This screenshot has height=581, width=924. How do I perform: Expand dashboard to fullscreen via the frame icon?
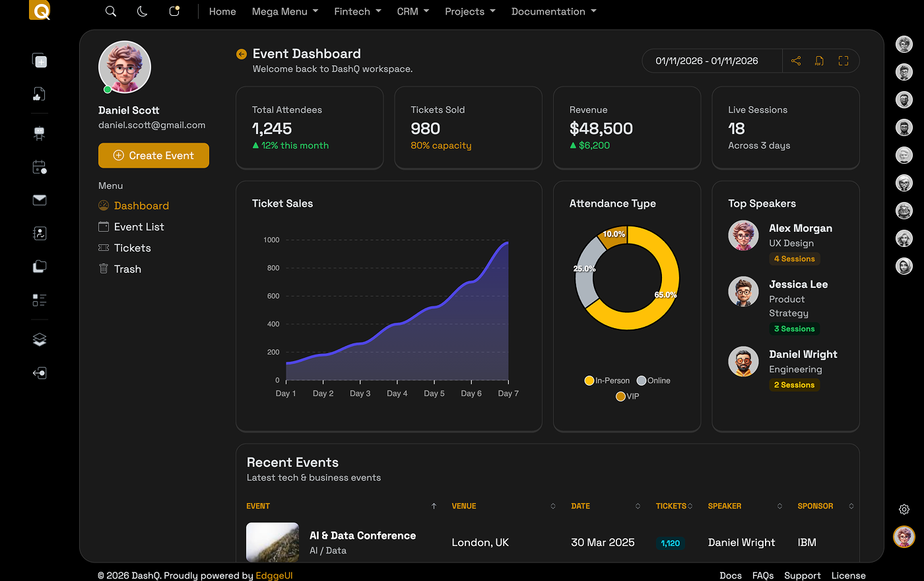pyautogui.click(x=843, y=60)
